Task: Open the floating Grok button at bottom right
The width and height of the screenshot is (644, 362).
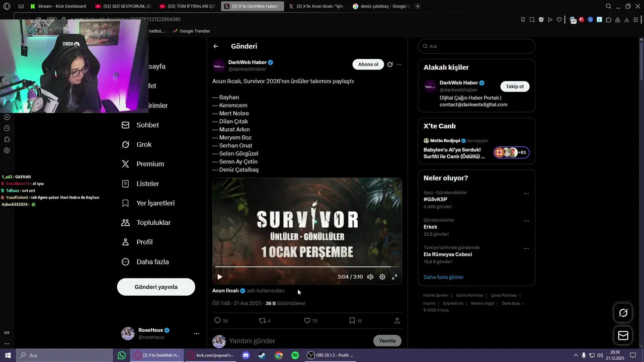Action: [x=623, y=313]
